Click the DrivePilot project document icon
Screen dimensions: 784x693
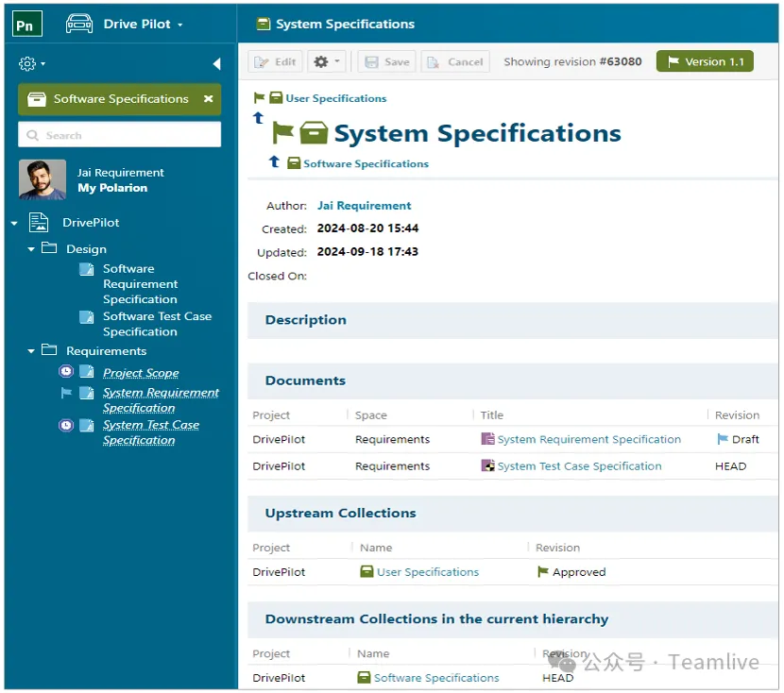39,222
